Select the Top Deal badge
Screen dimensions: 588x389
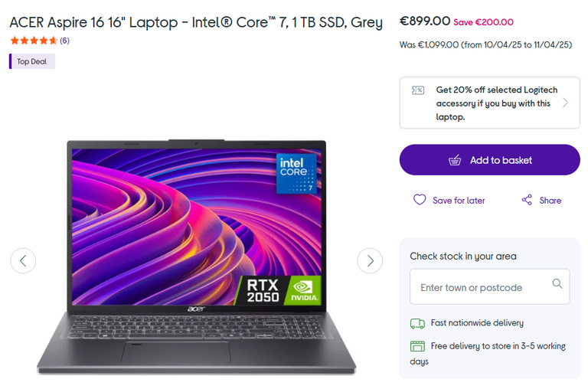pos(32,61)
